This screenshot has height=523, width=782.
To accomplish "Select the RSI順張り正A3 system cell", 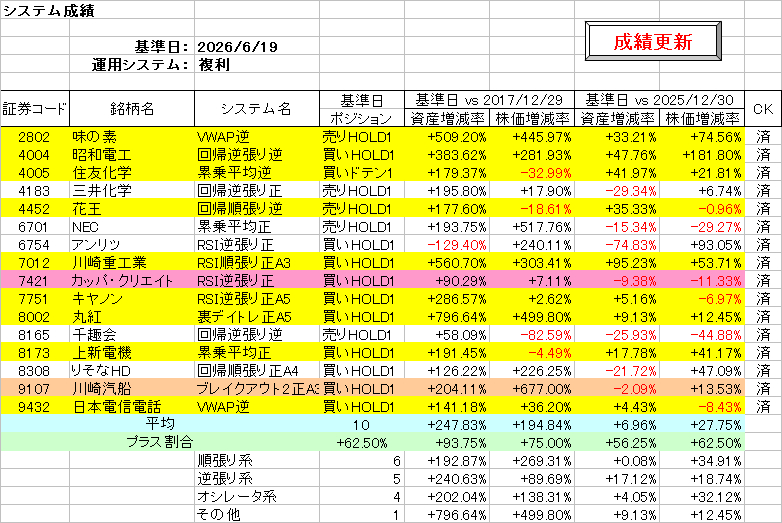I will click(257, 263).
